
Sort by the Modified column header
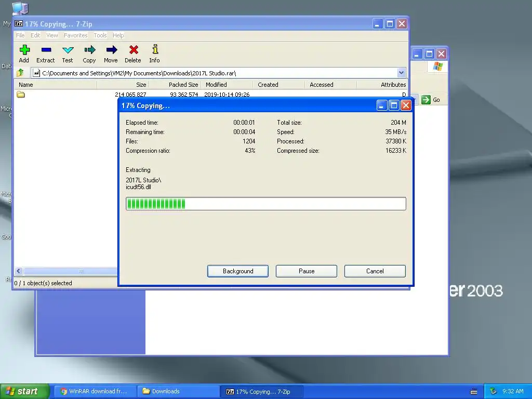coord(227,85)
